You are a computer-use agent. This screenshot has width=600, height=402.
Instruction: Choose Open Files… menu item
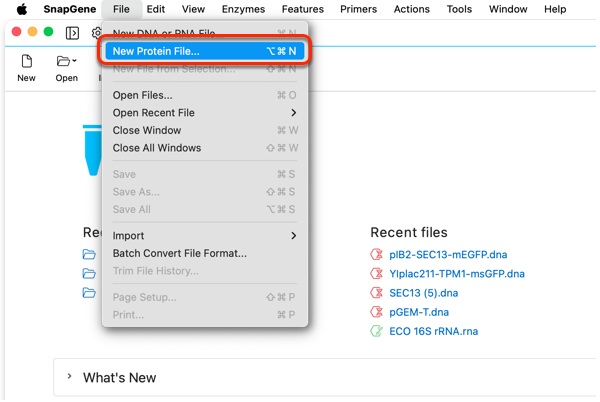[x=205, y=95]
